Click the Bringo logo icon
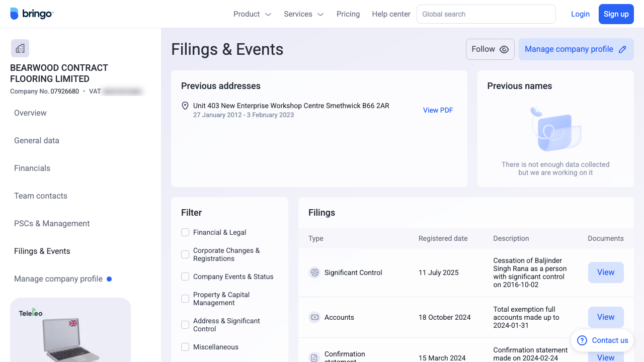Viewport: 644px width, 362px height. (15, 14)
